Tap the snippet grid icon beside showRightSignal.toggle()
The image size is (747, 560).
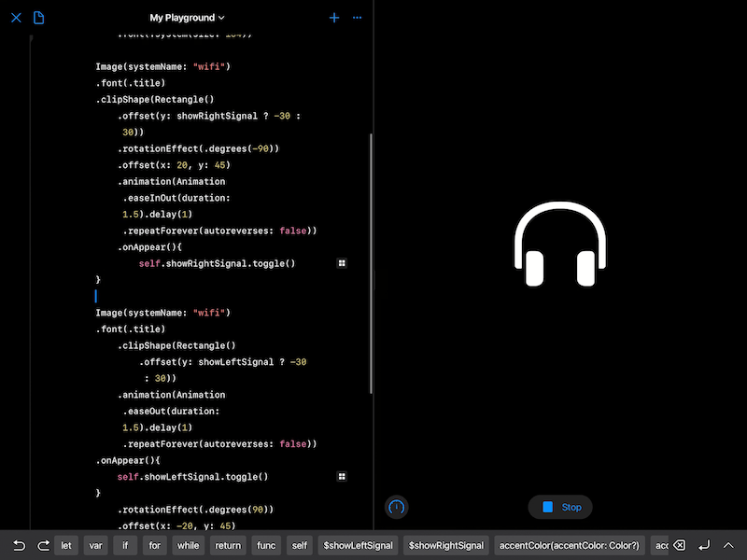tap(342, 263)
